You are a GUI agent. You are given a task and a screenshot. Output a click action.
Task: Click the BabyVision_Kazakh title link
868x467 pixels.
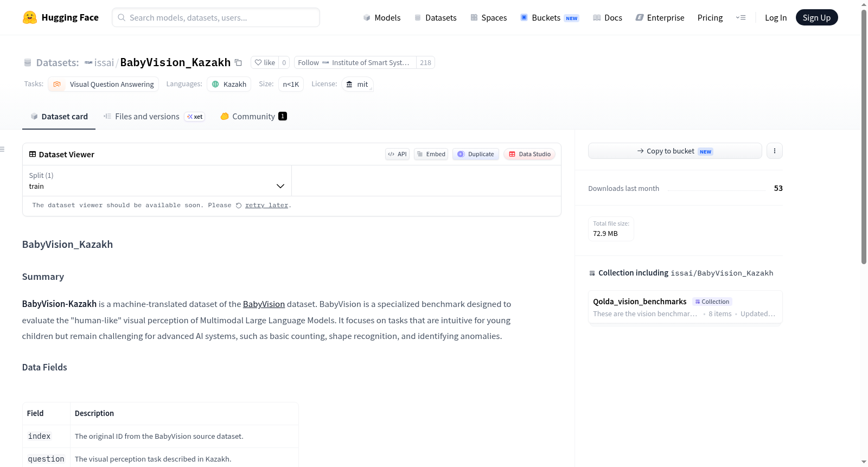175,62
